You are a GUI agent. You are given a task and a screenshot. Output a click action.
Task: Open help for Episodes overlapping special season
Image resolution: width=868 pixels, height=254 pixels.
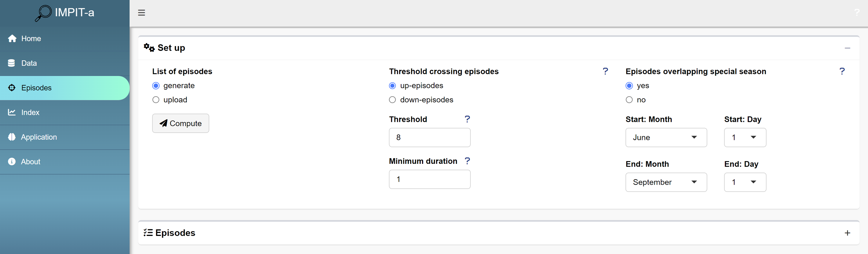[842, 71]
